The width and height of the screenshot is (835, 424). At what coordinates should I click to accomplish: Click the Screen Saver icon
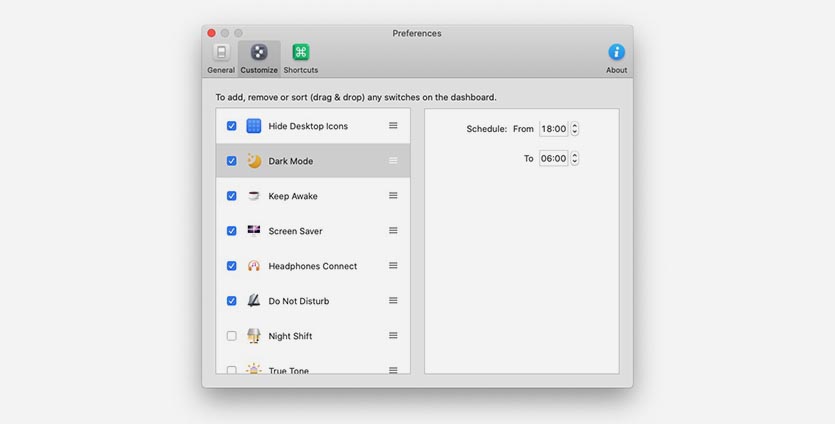[x=254, y=231]
